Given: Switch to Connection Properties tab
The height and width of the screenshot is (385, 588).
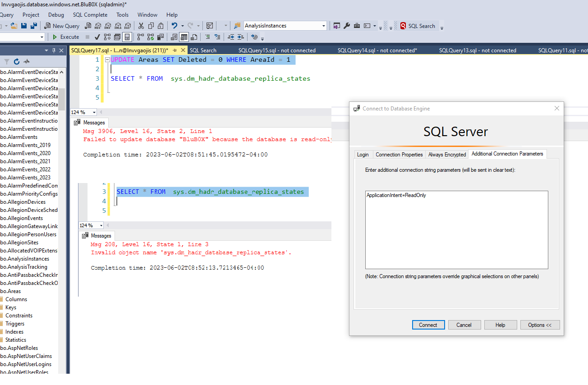Looking at the screenshot, I should tap(399, 154).
